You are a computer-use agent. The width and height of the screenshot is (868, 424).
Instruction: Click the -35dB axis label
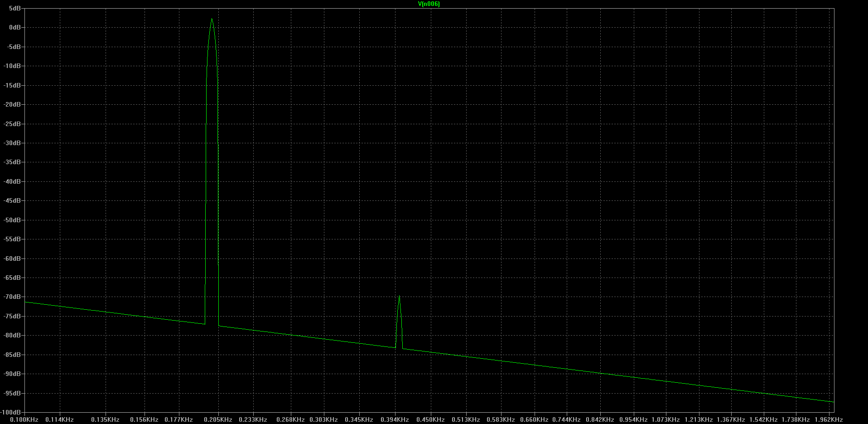pyautogui.click(x=12, y=162)
